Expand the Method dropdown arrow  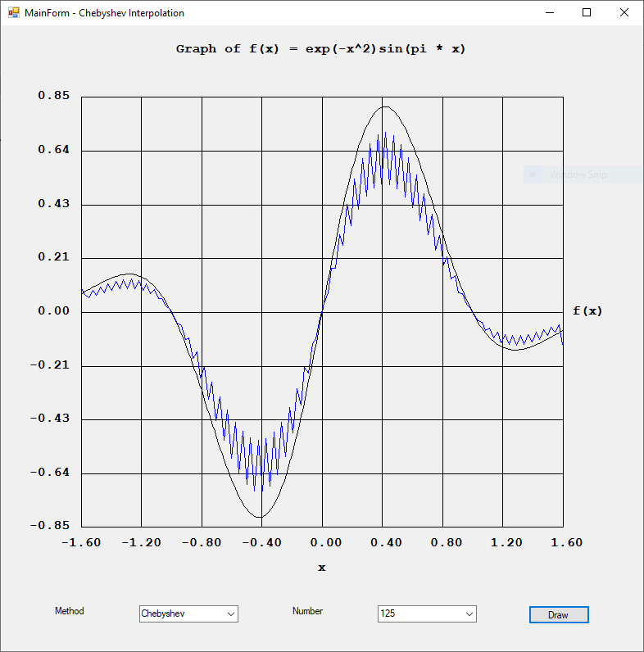(x=231, y=614)
